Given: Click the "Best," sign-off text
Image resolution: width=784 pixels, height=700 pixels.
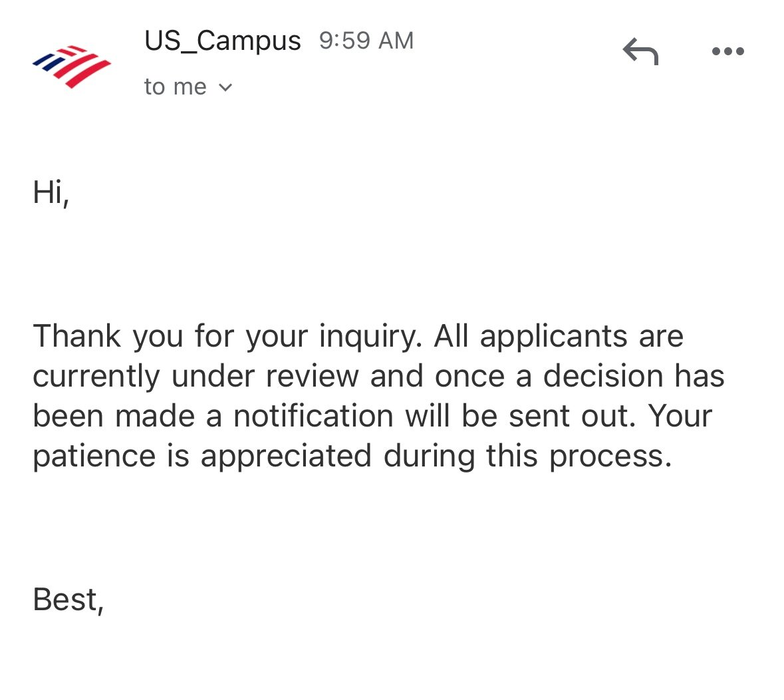Looking at the screenshot, I should click(68, 600).
